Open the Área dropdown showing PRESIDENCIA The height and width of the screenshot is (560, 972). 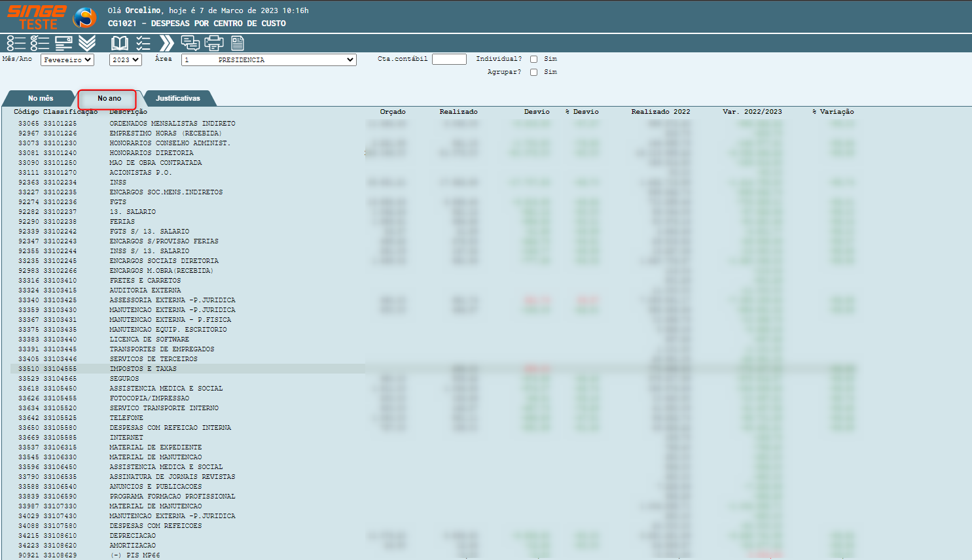click(x=268, y=60)
